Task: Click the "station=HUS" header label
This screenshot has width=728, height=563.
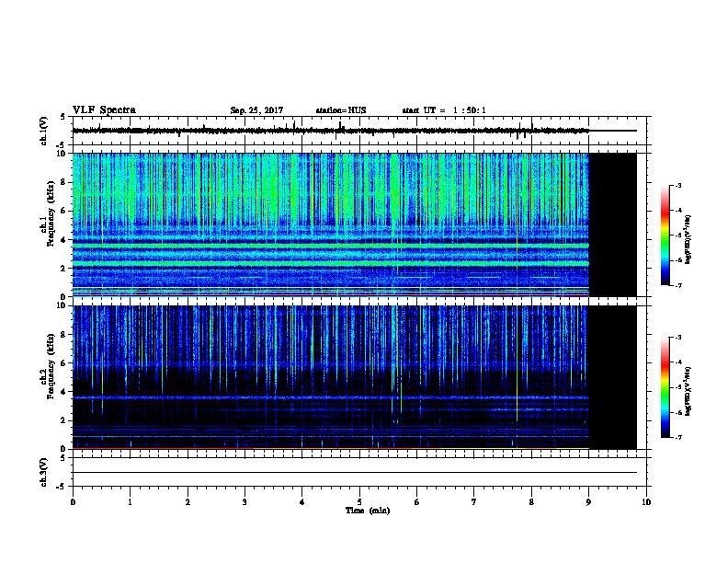Action: [x=341, y=110]
